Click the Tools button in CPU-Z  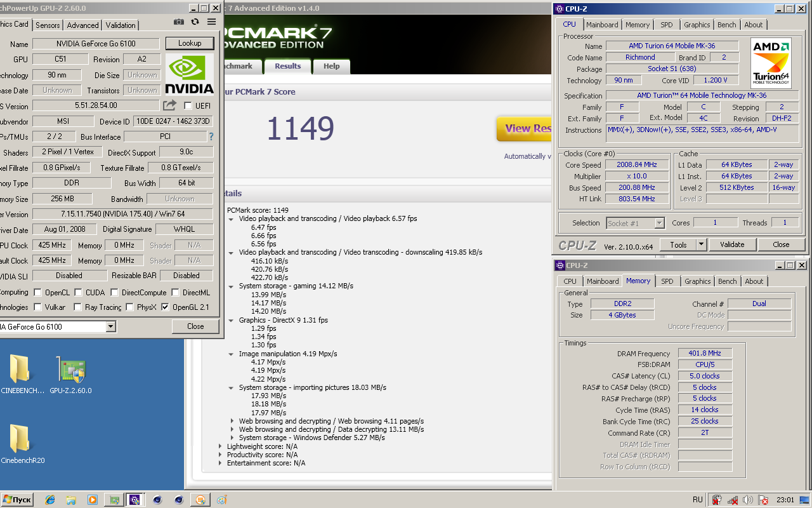coord(678,244)
